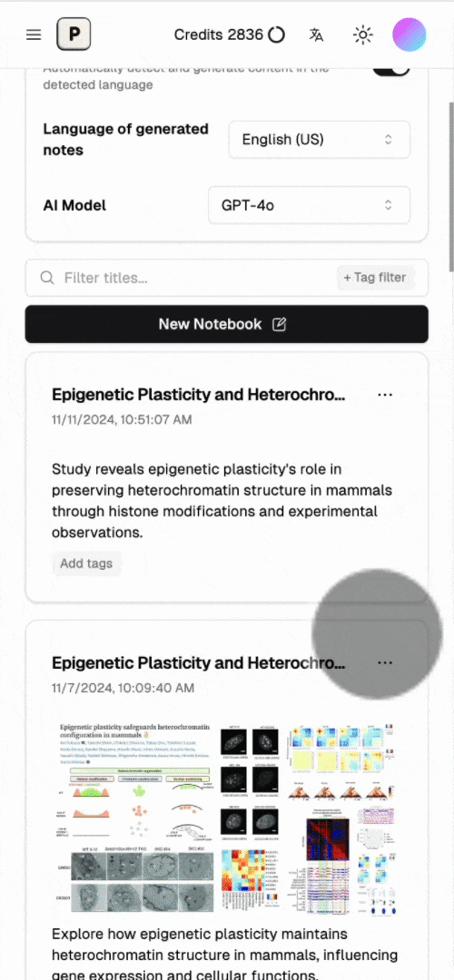Open the first Epigenetic Plasticity notebook title

tap(198, 395)
